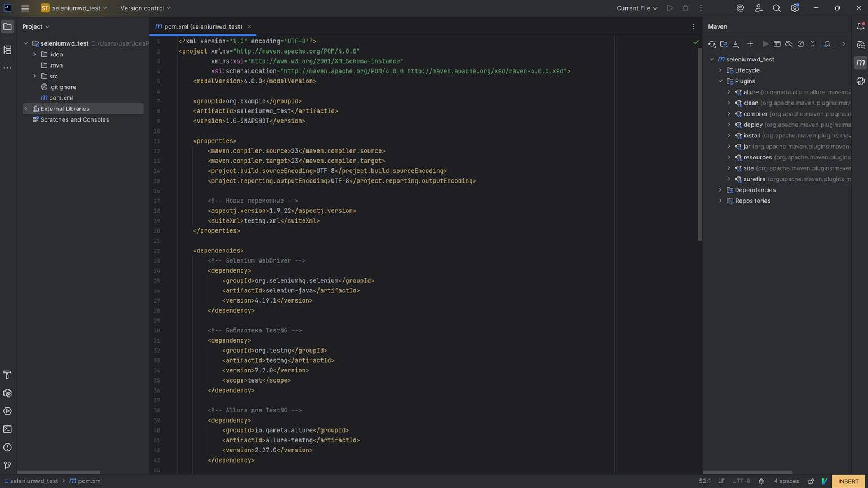Screen dimensions: 868x488
Task: Toggle read-only lock icon in status bar
Action: 811,481
